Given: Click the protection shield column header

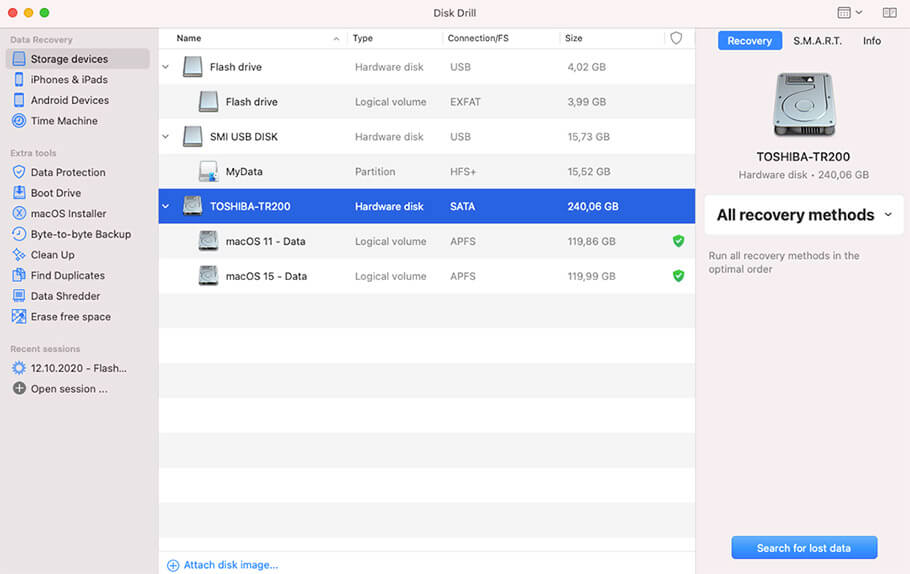Looking at the screenshot, I should (x=676, y=38).
